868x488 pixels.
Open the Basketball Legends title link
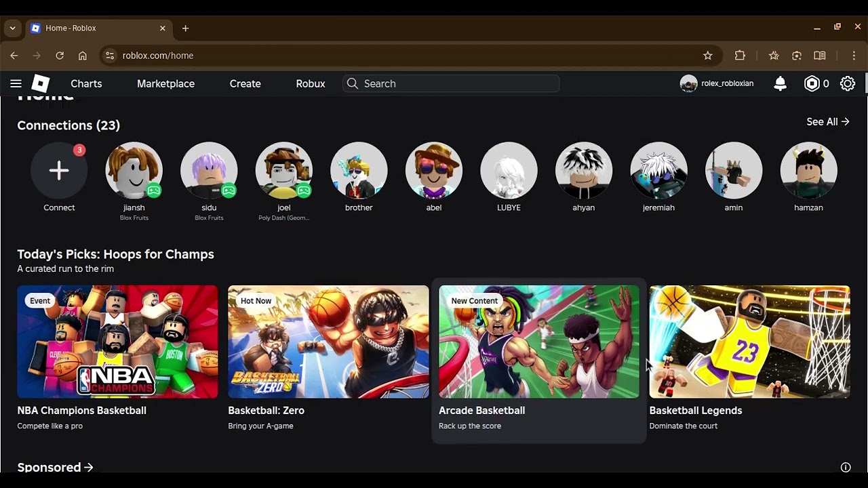coord(695,410)
